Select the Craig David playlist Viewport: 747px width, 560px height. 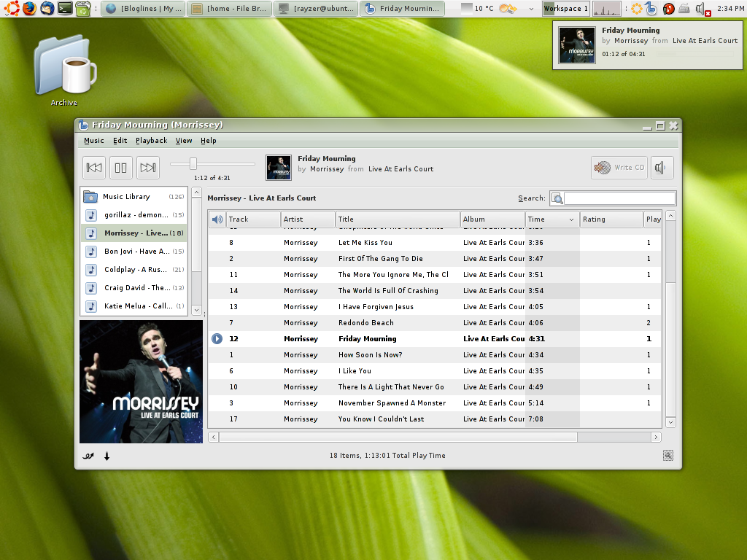(x=134, y=287)
